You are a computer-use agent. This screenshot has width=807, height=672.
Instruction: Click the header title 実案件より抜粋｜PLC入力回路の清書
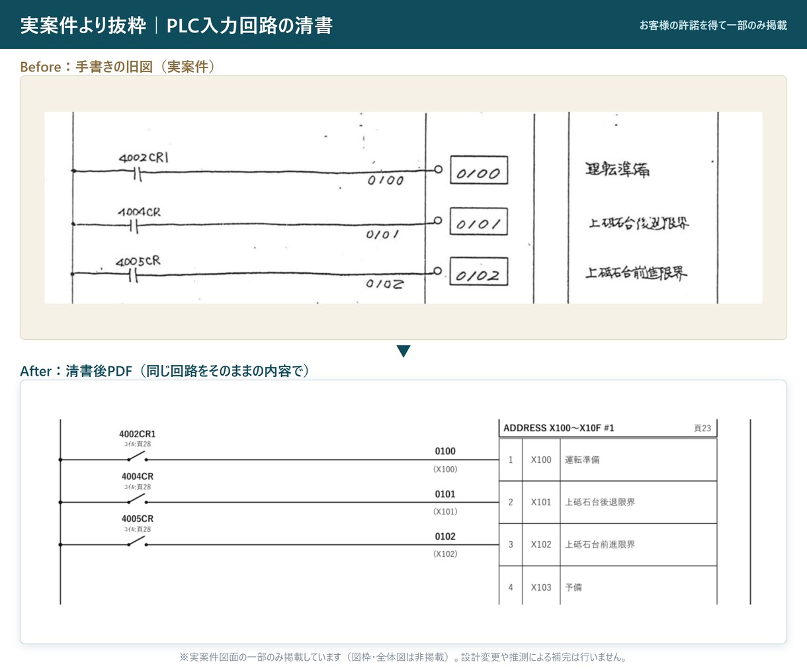(x=176, y=25)
